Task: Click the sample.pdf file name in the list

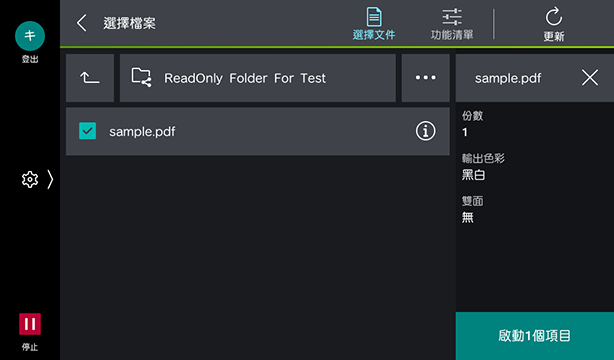Action: coord(142,132)
